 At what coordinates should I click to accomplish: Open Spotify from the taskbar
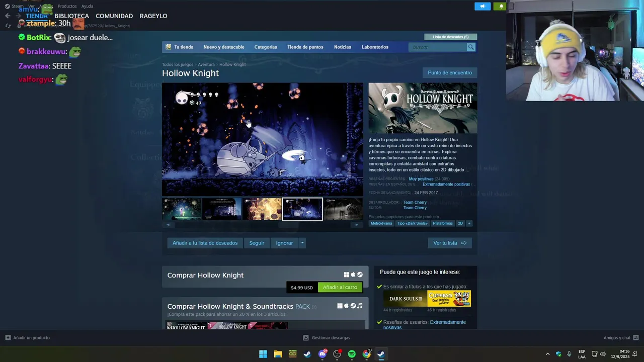click(x=352, y=354)
